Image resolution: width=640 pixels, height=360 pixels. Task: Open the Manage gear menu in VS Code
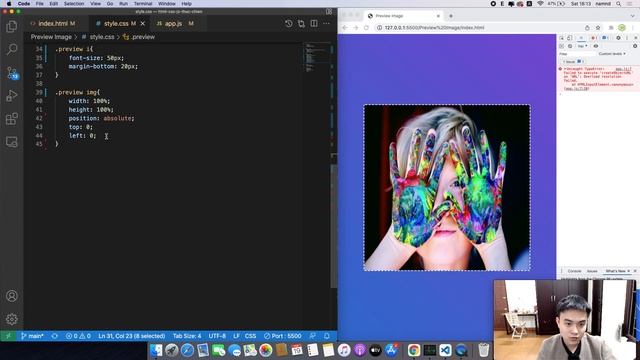click(12, 319)
